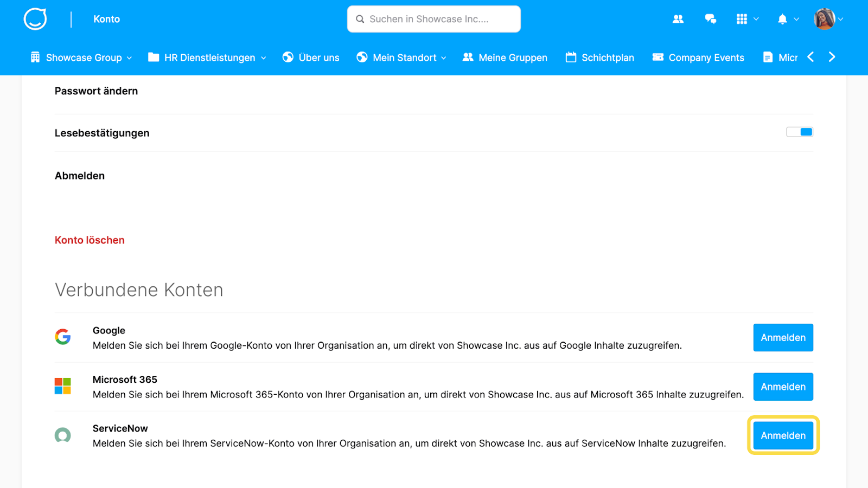Open the user avatar menu

pos(824,19)
